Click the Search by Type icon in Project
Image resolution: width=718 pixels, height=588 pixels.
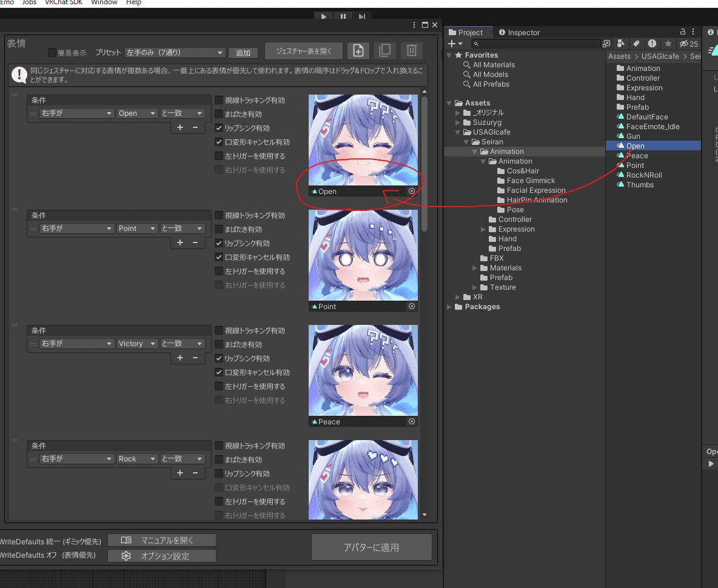point(621,44)
